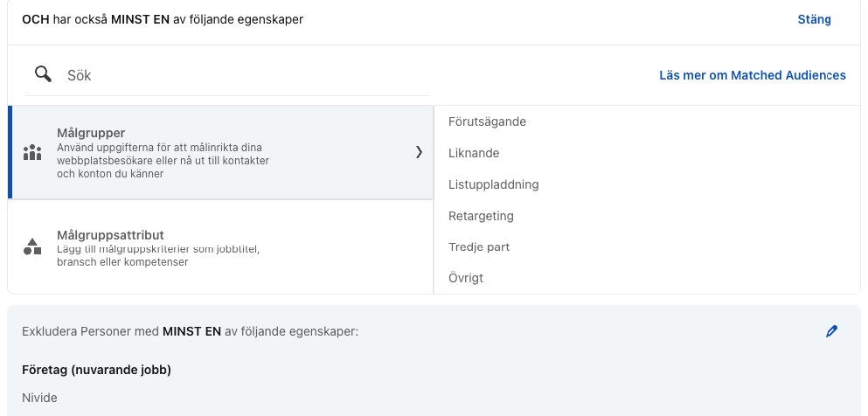Edit exclusion criteria with the pencil icon
The width and height of the screenshot is (868, 416).
click(x=831, y=331)
